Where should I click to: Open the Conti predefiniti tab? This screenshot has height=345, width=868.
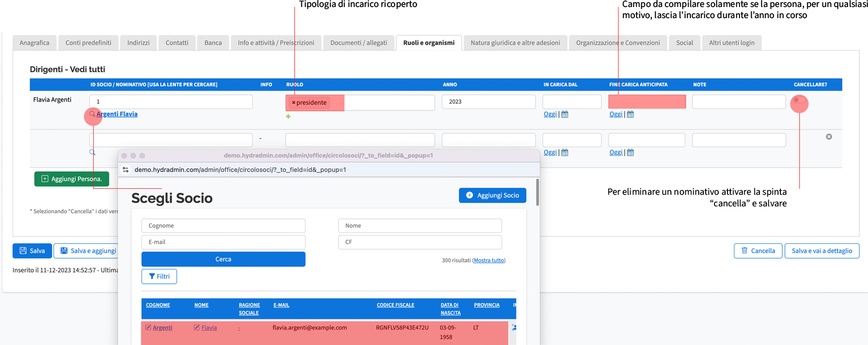coord(88,43)
